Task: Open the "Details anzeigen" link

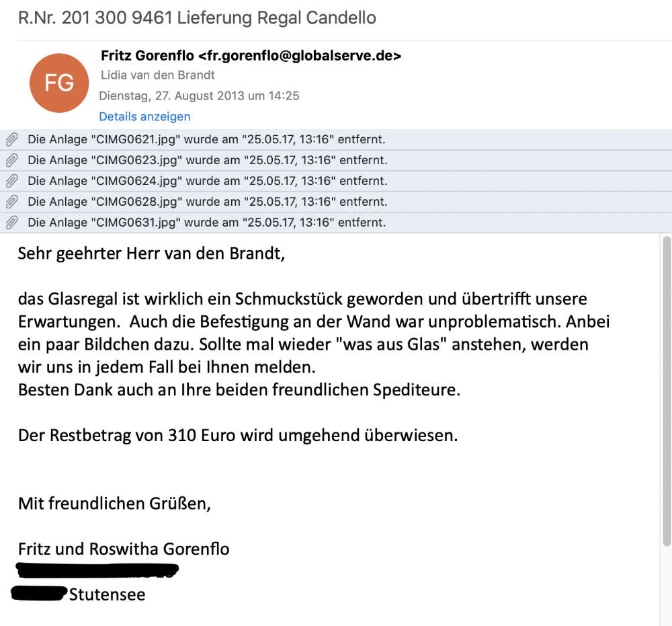Action: click(x=144, y=117)
